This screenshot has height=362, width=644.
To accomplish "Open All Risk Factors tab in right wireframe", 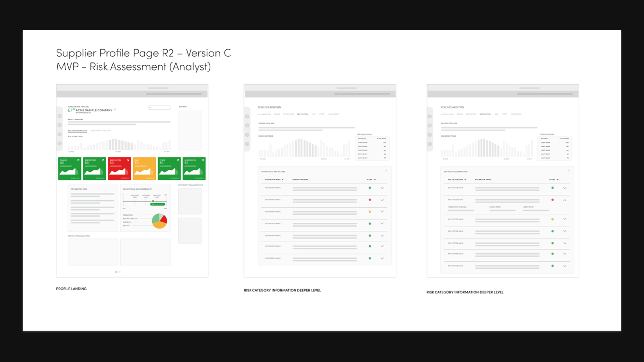I will 447,114.
